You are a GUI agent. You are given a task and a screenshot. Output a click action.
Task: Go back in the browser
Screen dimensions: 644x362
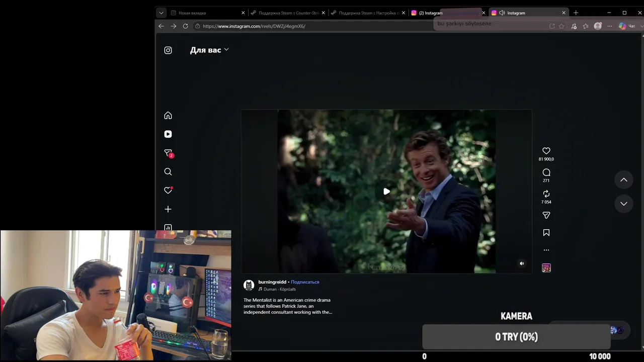[x=161, y=26]
